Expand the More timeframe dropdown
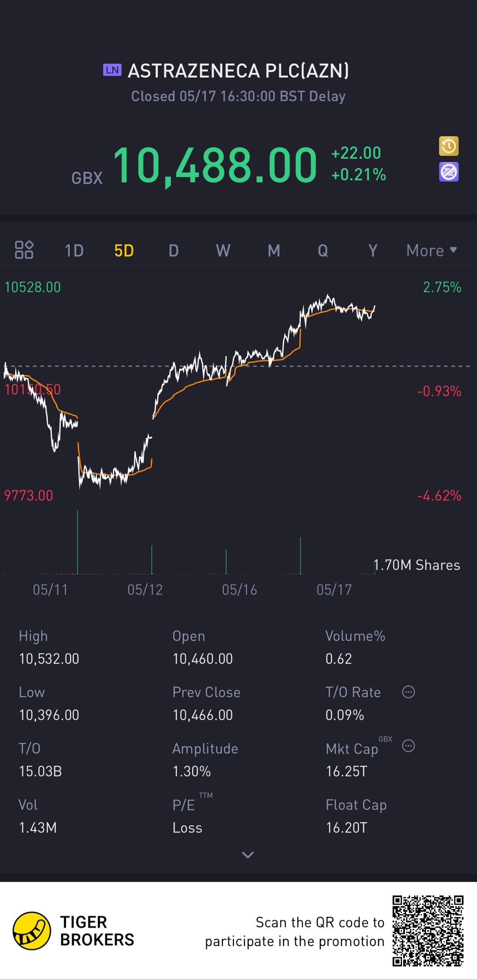Image resolution: width=477 pixels, height=980 pixels. (x=431, y=250)
